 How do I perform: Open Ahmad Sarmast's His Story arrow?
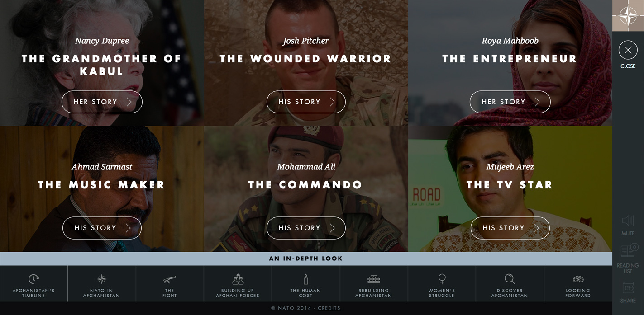(x=129, y=228)
